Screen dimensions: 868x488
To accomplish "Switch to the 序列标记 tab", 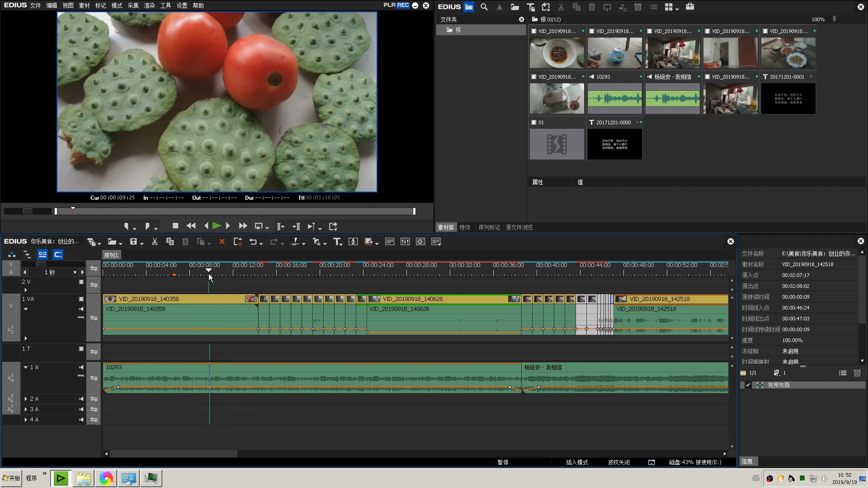I will [489, 227].
